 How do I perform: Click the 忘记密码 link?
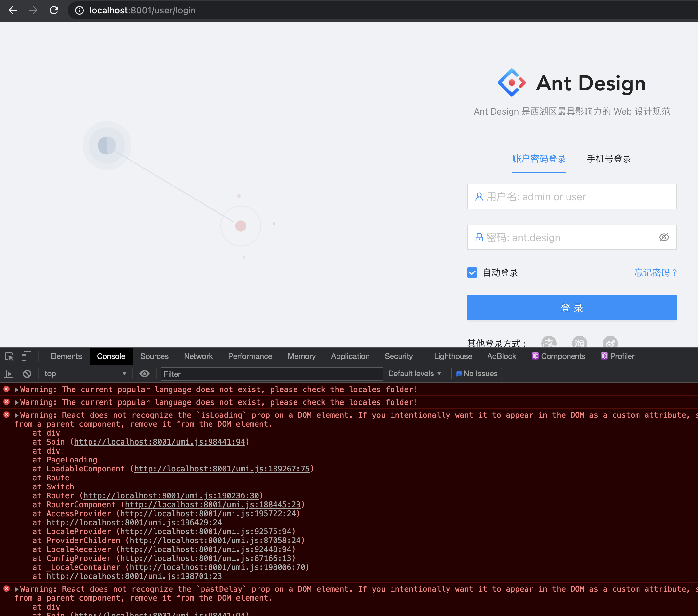655,272
